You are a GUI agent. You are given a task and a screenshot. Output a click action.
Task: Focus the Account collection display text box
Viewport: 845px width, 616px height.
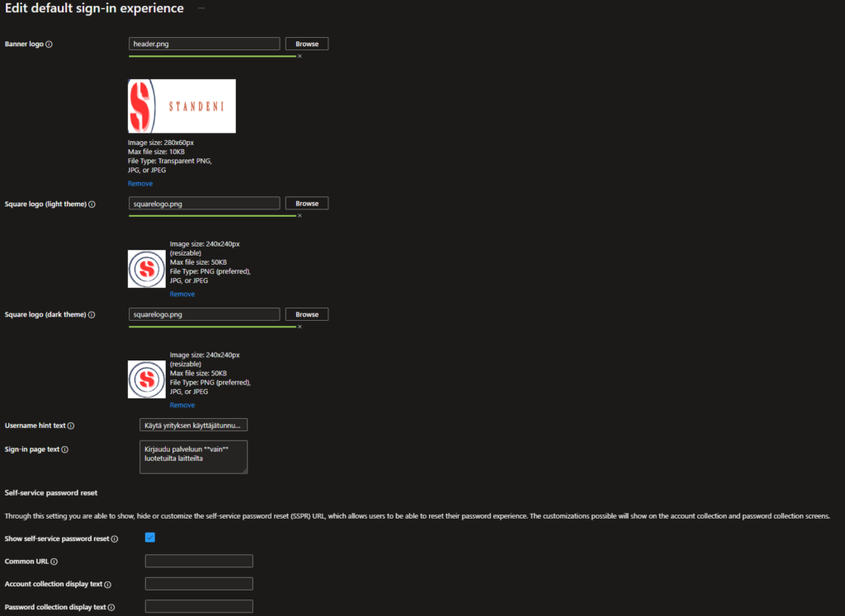click(199, 584)
